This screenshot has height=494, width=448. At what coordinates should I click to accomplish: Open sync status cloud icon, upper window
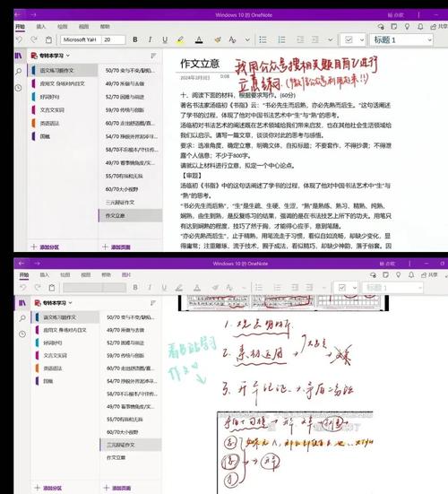pos(381,27)
